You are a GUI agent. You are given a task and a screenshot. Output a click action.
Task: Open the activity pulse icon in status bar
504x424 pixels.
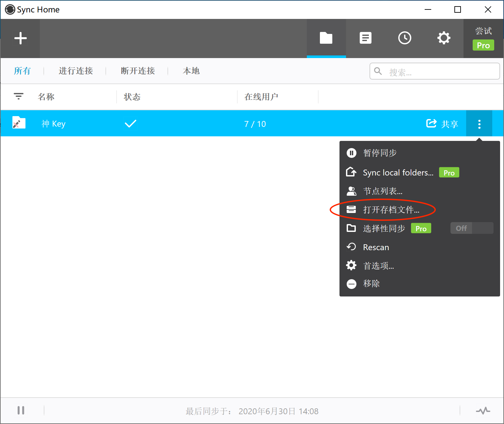[483, 410]
